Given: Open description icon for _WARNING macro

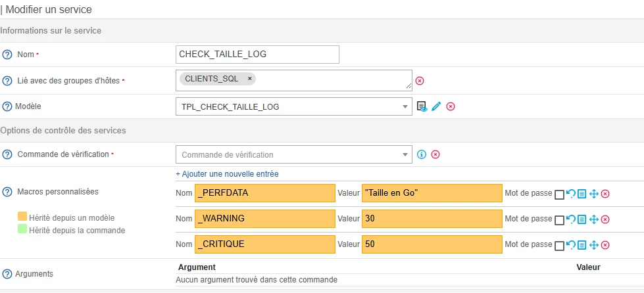Looking at the screenshot, I should [x=582, y=219].
